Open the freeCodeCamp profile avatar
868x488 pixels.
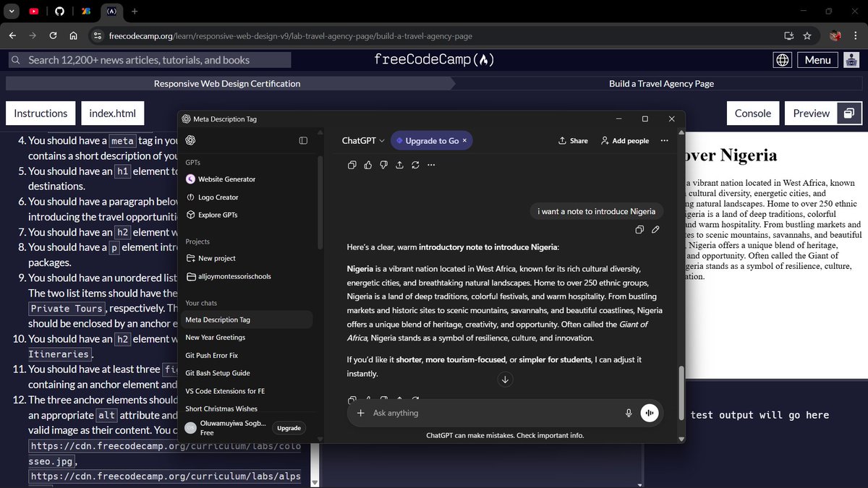tap(851, 60)
